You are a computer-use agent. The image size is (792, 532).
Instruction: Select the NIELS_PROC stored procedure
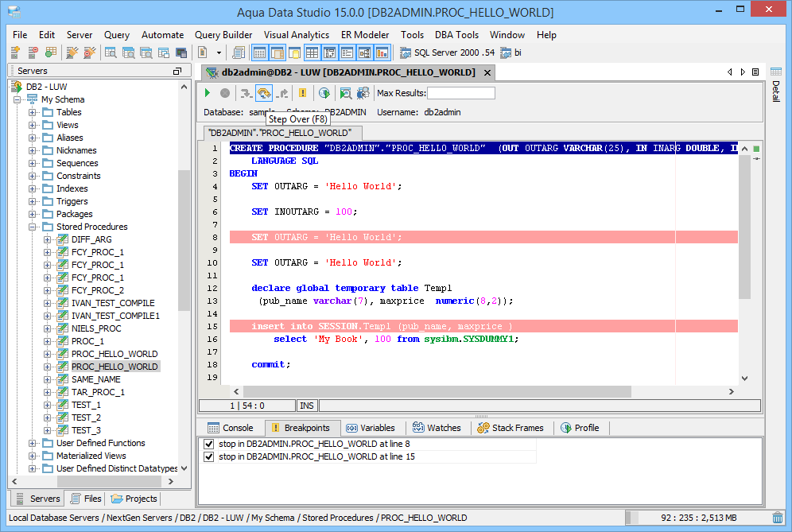[96, 328]
